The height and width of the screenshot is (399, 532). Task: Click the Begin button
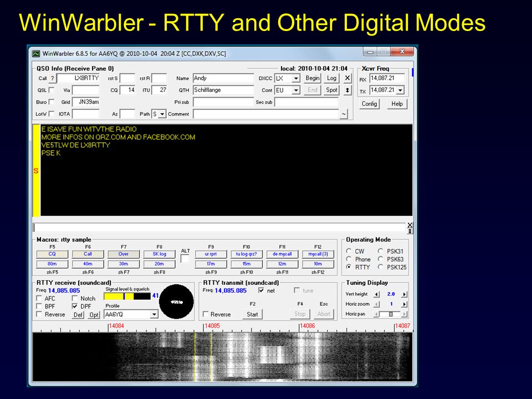[313, 78]
